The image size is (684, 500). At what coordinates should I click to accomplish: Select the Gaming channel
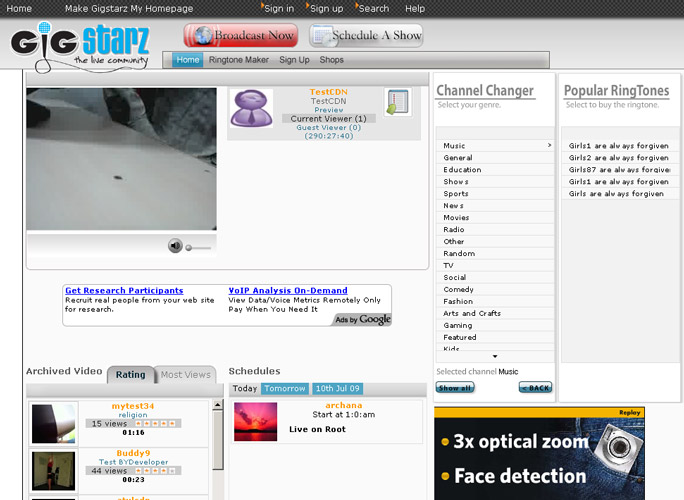tap(495, 325)
